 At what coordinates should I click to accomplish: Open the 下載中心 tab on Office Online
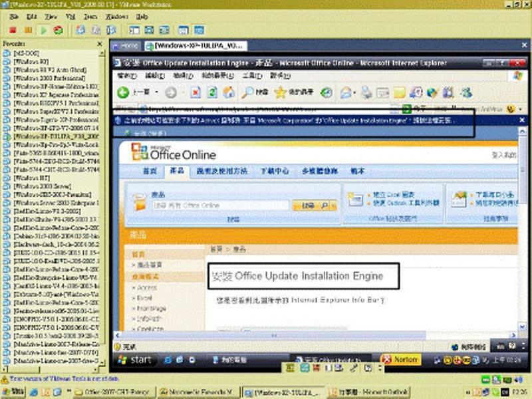pyautogui.click(x=275, y=171)
